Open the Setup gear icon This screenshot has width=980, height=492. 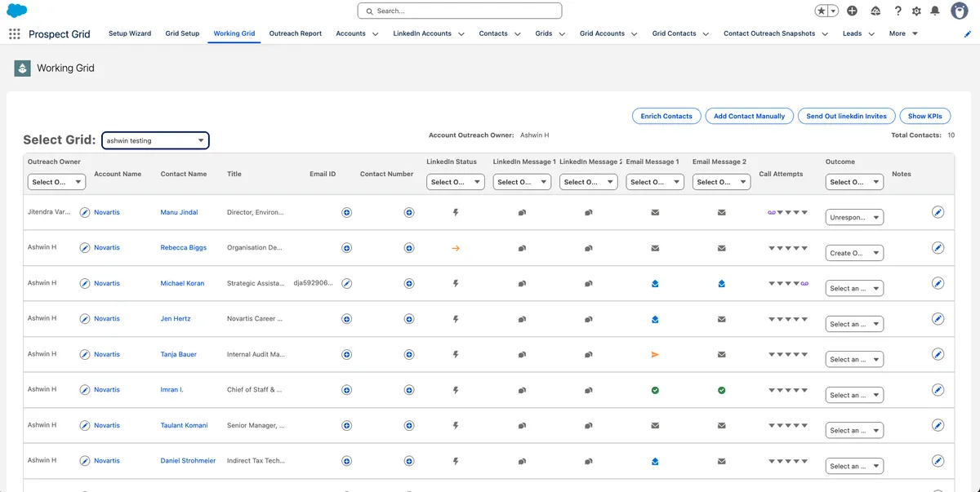916,11
